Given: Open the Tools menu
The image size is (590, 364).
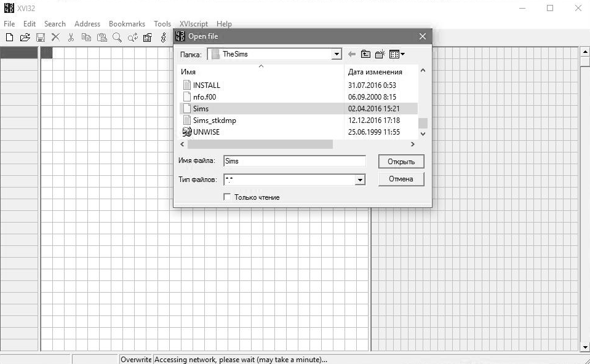Looking at the screenshot, I should pyautogui.click(x=162, y=24).
